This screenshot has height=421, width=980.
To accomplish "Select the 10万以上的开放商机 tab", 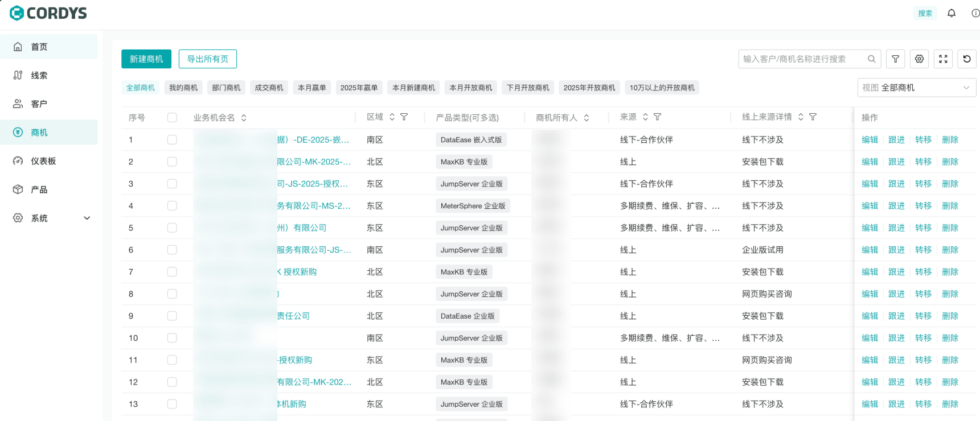I will (x=662, y=88).
